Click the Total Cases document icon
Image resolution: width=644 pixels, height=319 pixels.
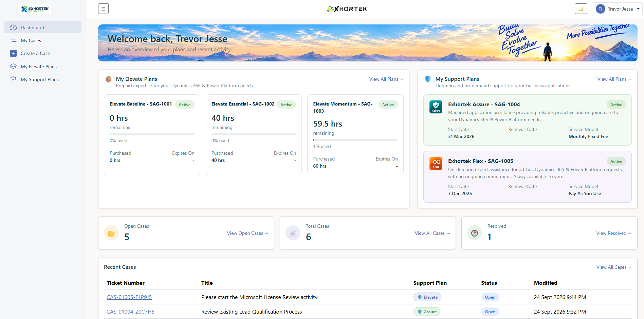coord(293,233)
